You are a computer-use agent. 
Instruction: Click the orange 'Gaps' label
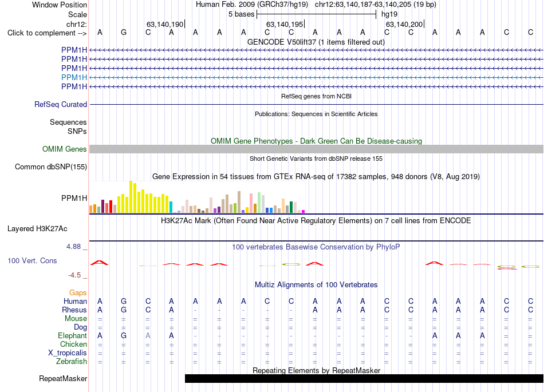point(78,293)
